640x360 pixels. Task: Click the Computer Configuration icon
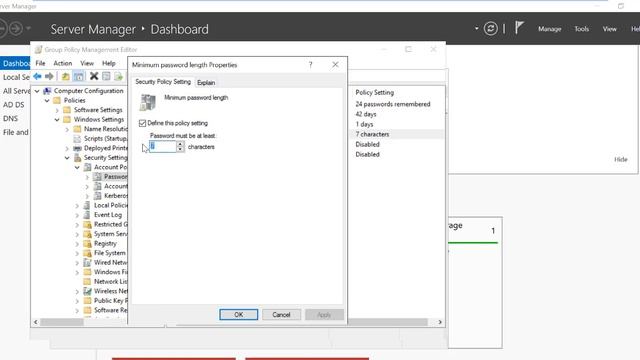point(47,91)
